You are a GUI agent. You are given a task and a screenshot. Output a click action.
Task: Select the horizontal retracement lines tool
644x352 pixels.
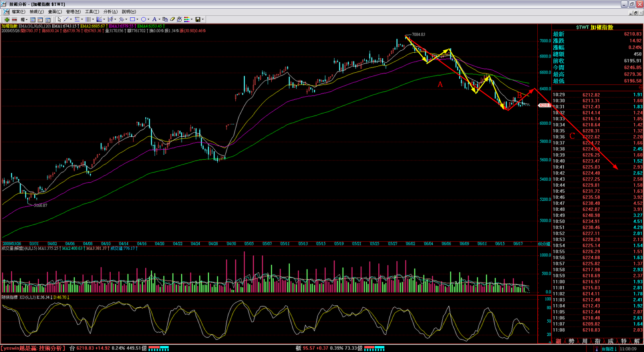point(77,19)
